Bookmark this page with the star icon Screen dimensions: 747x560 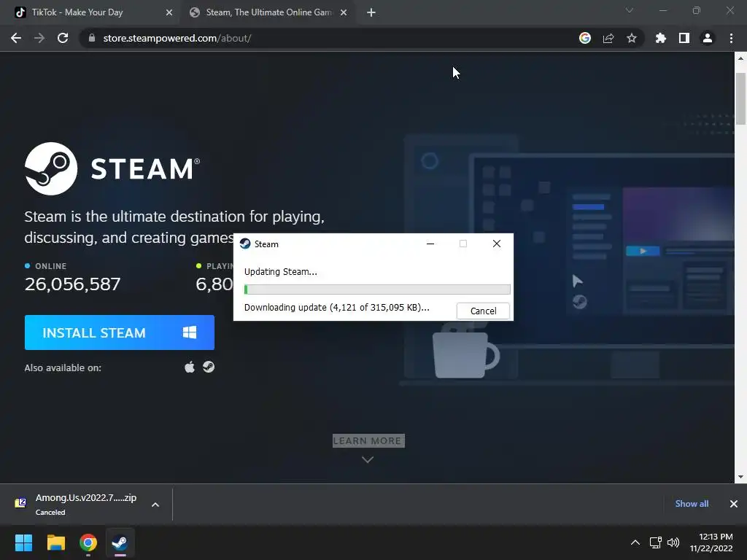(x=632, y=38)
